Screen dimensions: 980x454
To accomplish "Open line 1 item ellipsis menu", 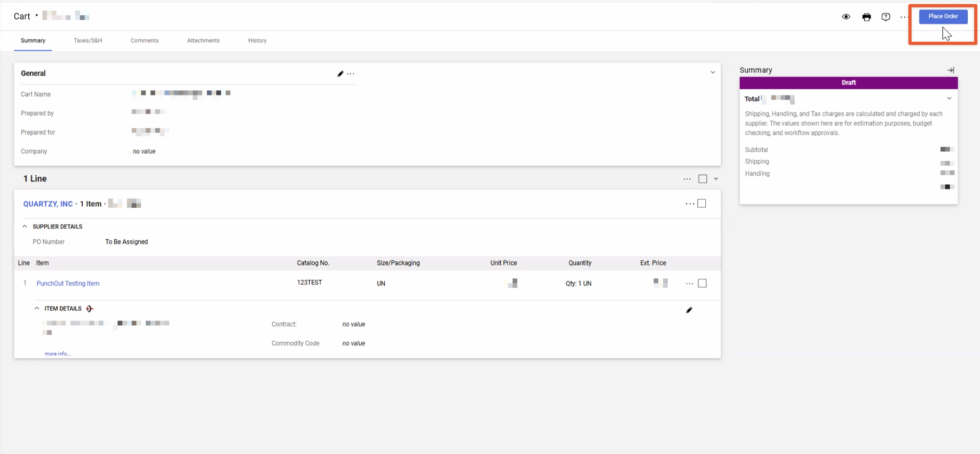I will coord(689,283).
